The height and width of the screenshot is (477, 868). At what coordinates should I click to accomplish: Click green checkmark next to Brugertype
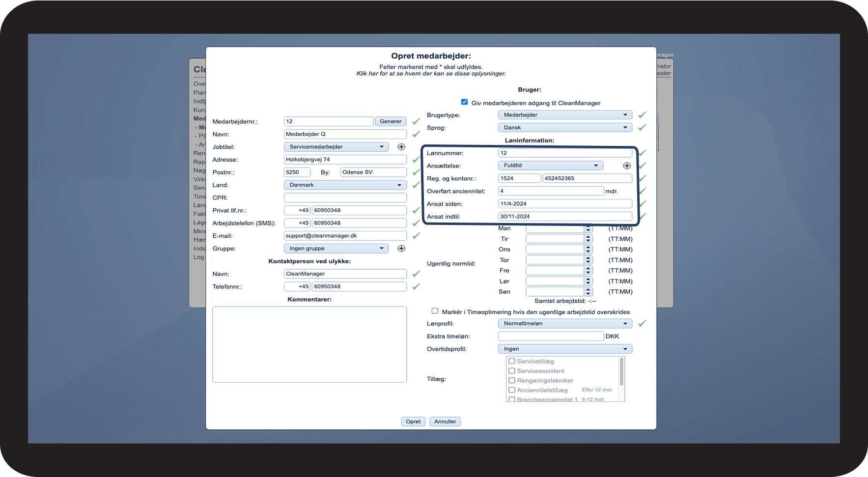point(642,115)
